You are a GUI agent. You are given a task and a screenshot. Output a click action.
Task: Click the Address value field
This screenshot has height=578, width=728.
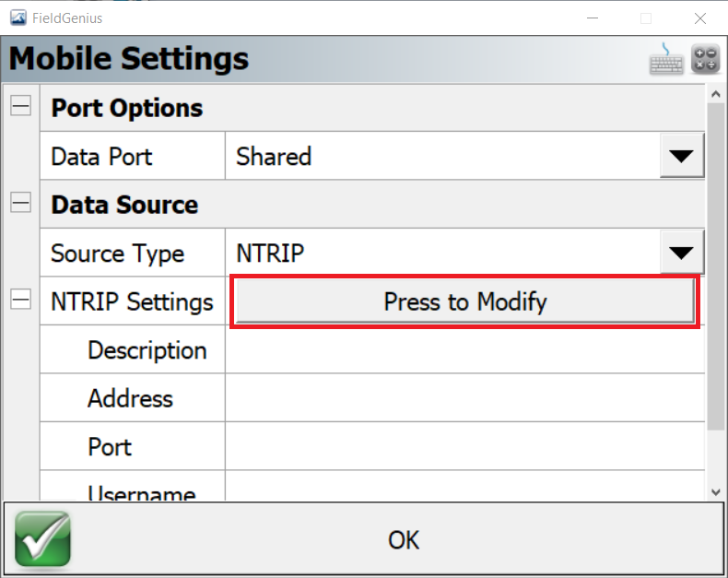(464, 397)
